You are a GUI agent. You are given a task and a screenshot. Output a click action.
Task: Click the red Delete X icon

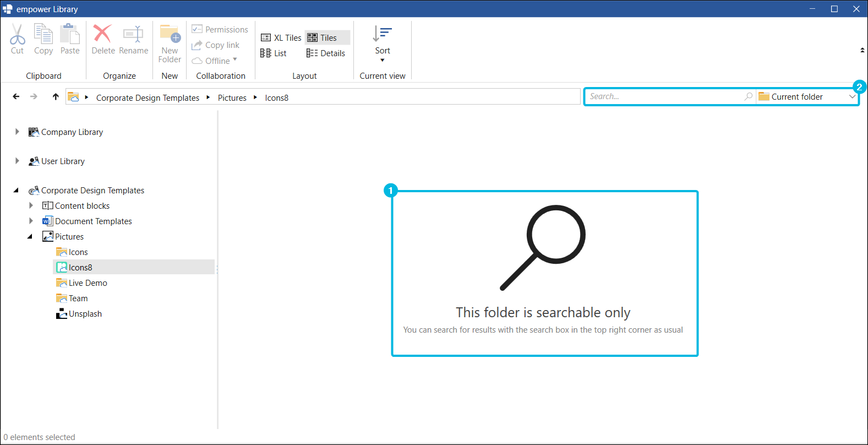[102, 34]
